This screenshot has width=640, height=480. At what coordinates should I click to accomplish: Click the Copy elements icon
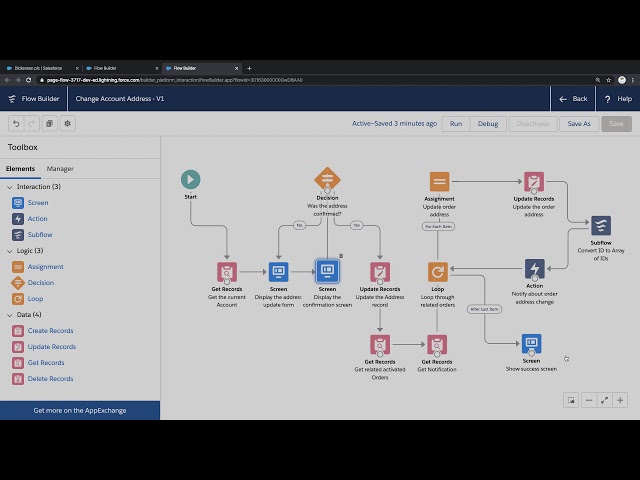(x=49, y=123)
